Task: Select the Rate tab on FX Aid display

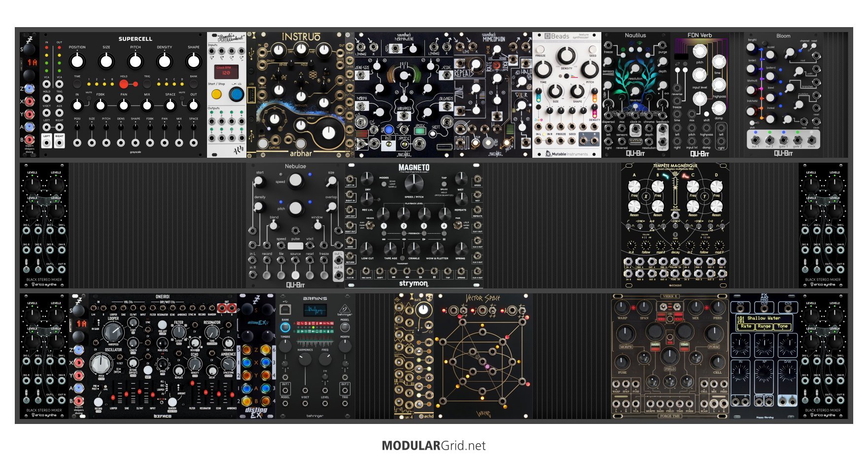Action: pyautogui.click(x=746, y=326)
